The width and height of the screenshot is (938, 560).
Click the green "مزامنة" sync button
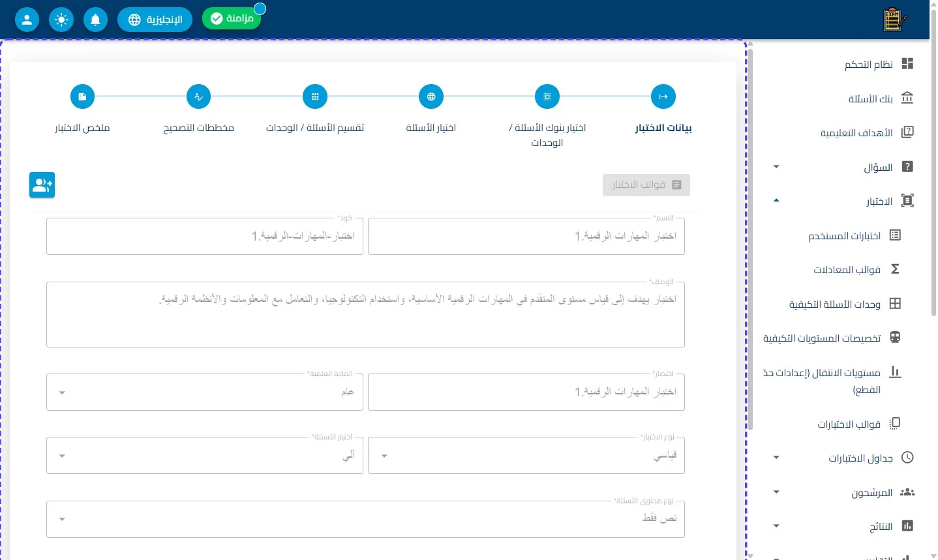232,18
